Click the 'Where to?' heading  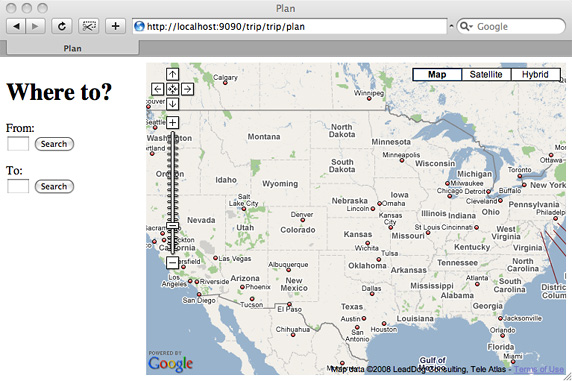[x=59, y=91]
